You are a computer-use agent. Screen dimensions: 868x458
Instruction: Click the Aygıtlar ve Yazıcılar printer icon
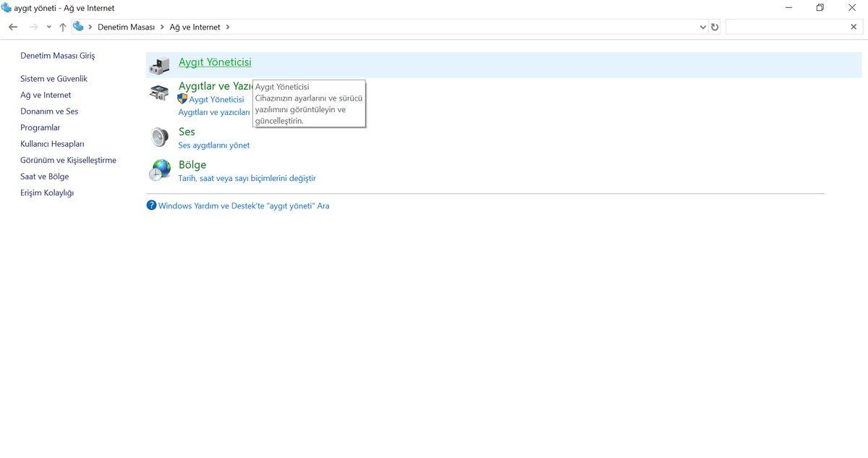pos(159,93)
